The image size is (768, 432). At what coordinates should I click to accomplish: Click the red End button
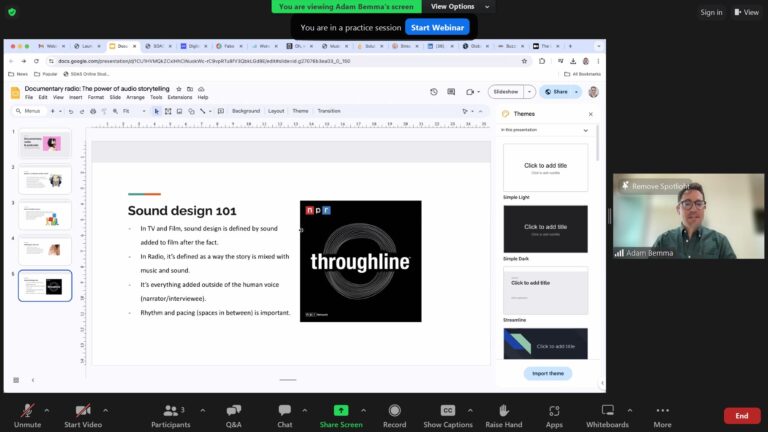point(742,416)
